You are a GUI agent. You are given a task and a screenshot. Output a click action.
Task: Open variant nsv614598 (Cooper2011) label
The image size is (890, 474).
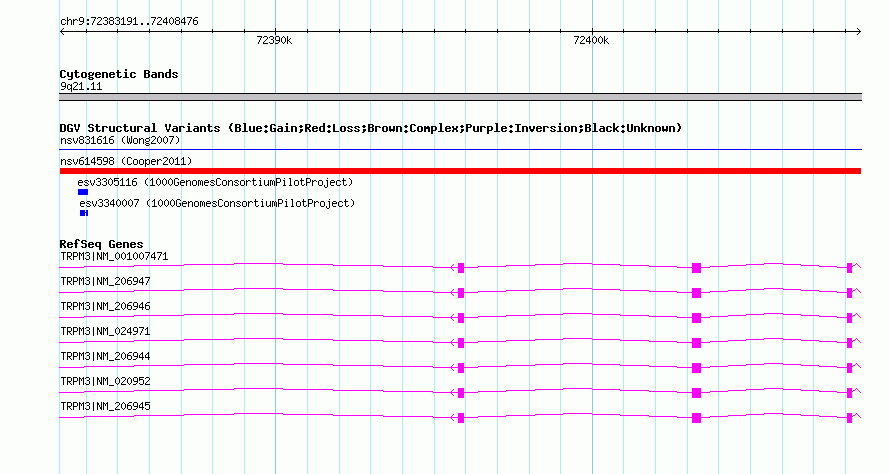[126, 161]
